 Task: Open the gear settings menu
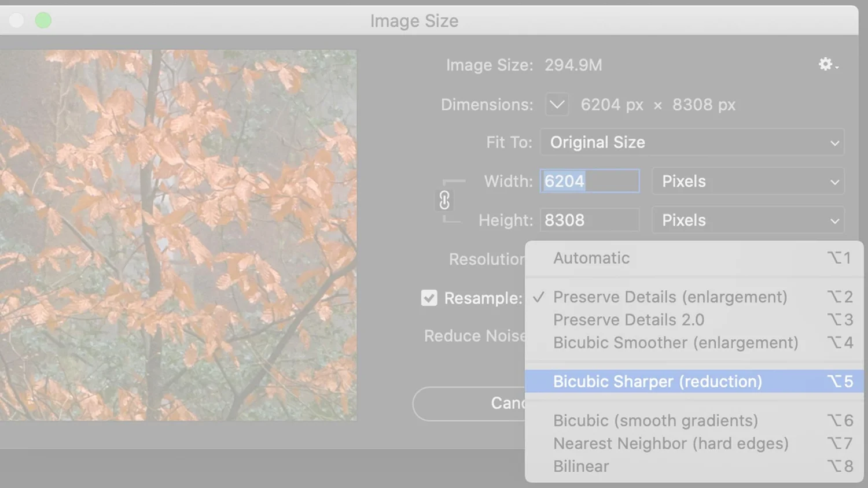(x=828, y=64)
